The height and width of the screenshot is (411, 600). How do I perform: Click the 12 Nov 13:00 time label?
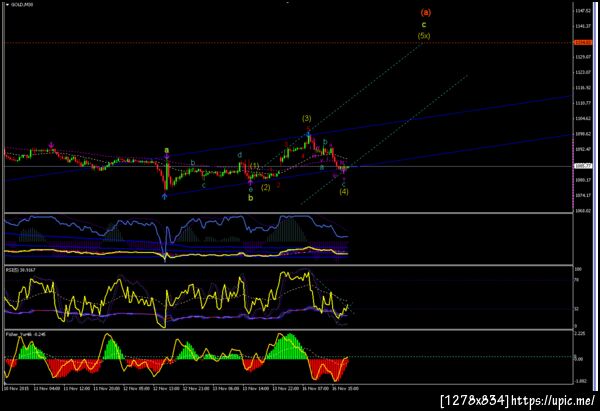point(166,388)
